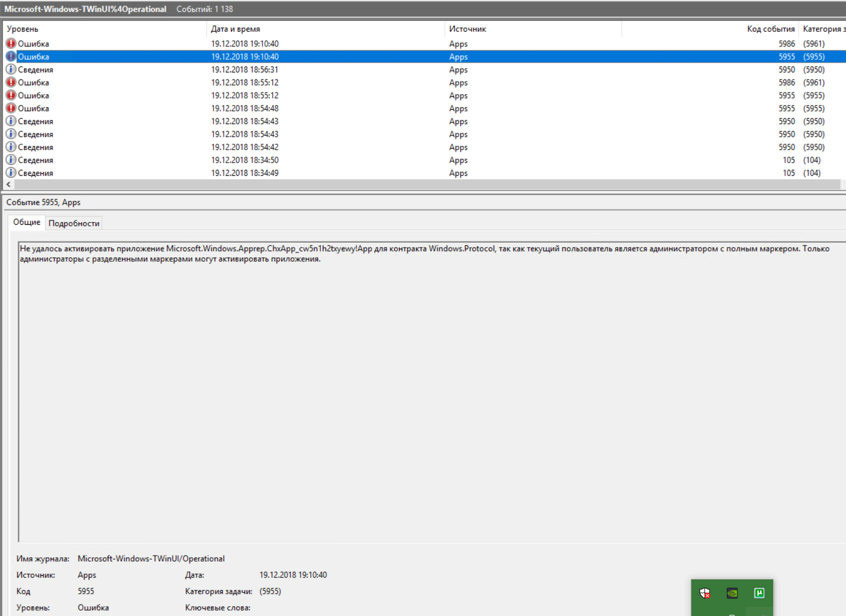Viewport: 846px width, 616px height.
Task: Open the green uTorrent tray icon
Action: 759,593
